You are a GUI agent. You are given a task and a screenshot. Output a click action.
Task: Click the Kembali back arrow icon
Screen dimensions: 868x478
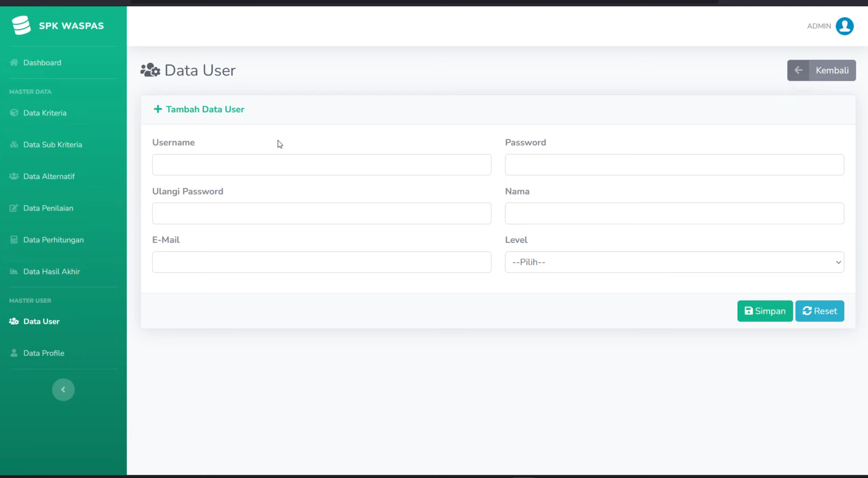798,70
